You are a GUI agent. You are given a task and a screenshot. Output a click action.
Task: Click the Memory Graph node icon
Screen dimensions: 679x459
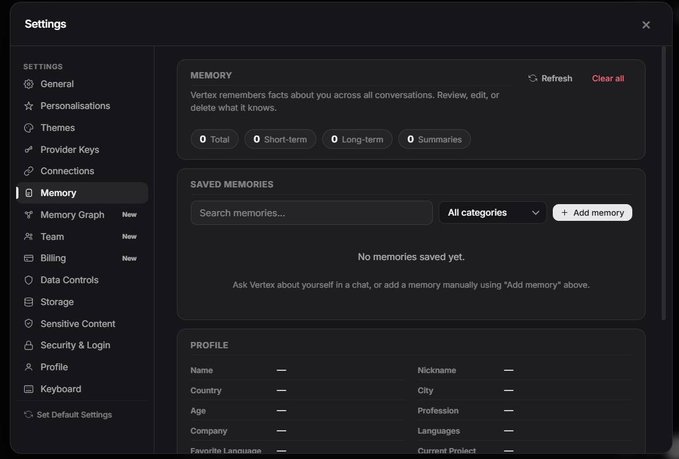[29, 215]
